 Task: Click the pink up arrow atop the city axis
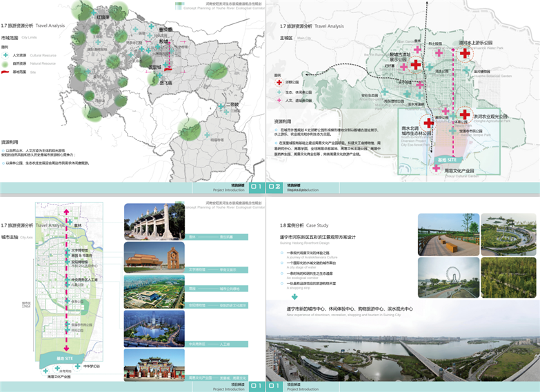click(x=66, y=212)
